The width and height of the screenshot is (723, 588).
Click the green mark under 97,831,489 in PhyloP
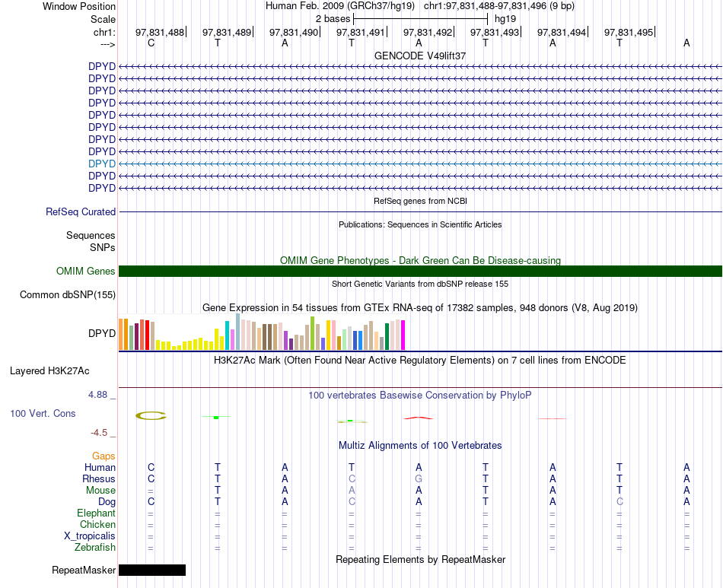pyautogui.click(x=216, y=417)
